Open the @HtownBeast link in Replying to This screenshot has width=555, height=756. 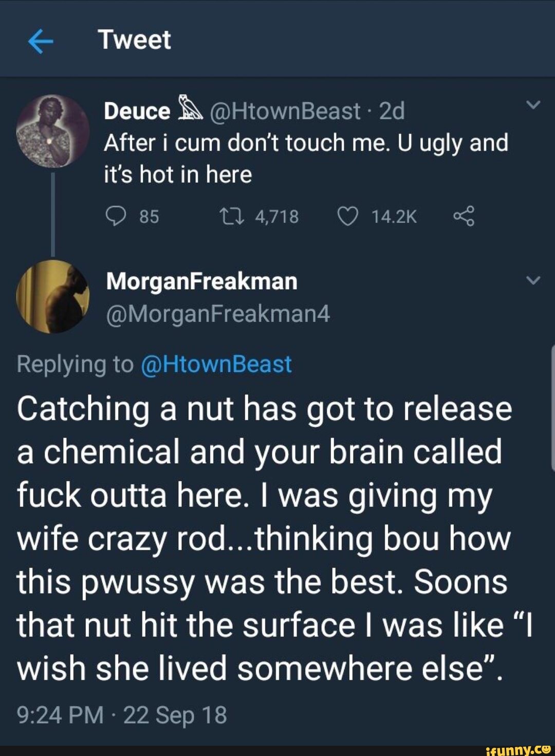[216, 364]
